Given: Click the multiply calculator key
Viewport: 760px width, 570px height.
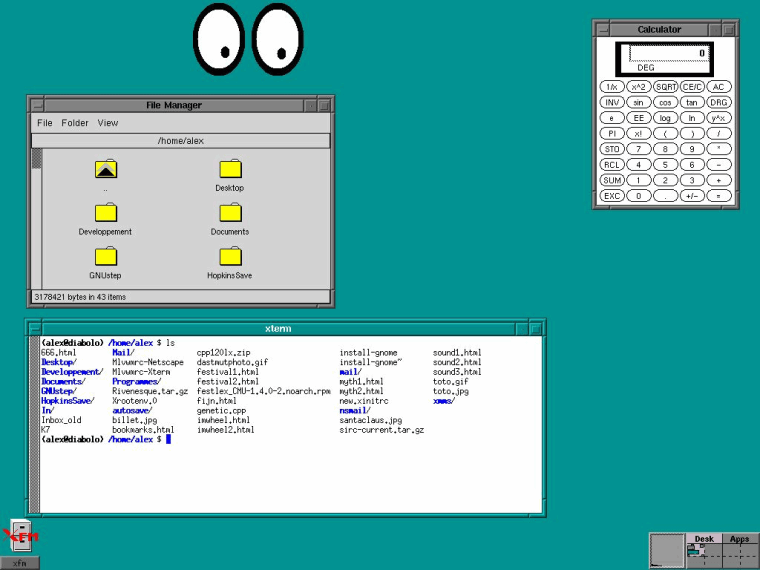Looking at the screenshot, I should [x=718, y=149].
